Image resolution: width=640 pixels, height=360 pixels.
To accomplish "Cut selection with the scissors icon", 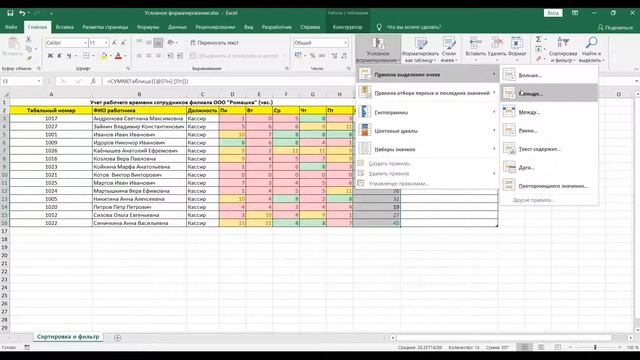I will pyautogui.click(x=29, y=40).
